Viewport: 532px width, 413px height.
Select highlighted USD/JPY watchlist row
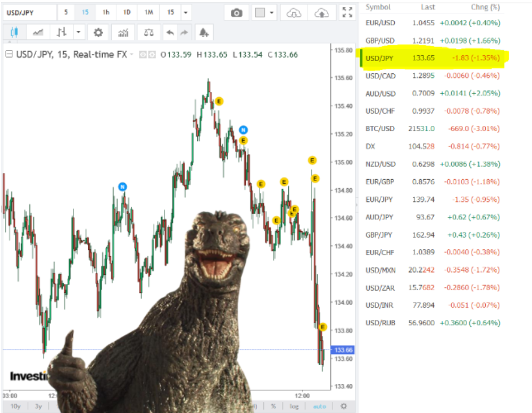(433, 58)
